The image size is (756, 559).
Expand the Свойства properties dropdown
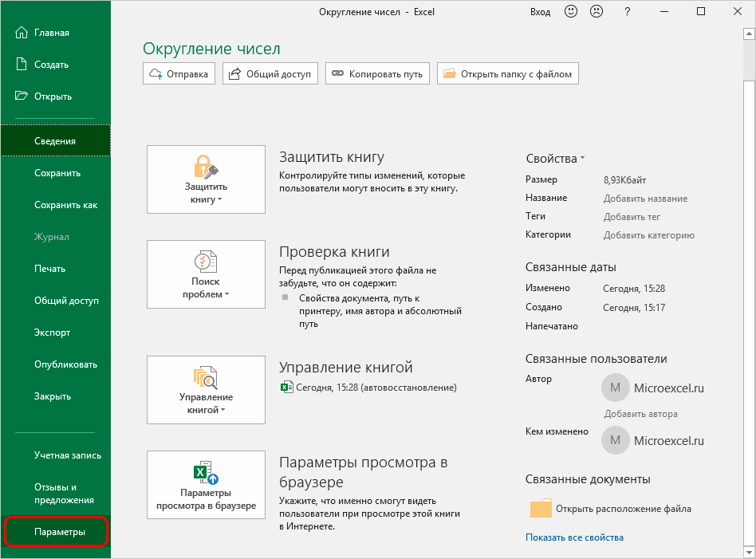555,159
